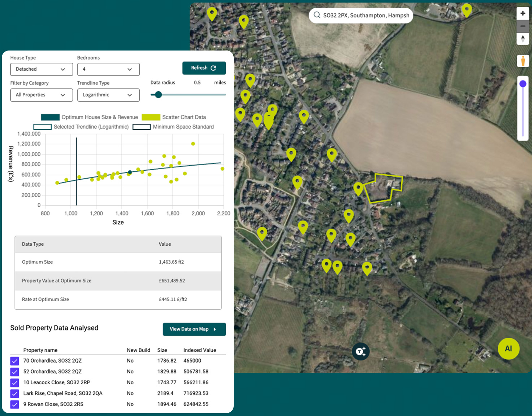Open Filter by Category dropdown (All Properties)
The height and width of the screenshot is (416, 532).
42,95
